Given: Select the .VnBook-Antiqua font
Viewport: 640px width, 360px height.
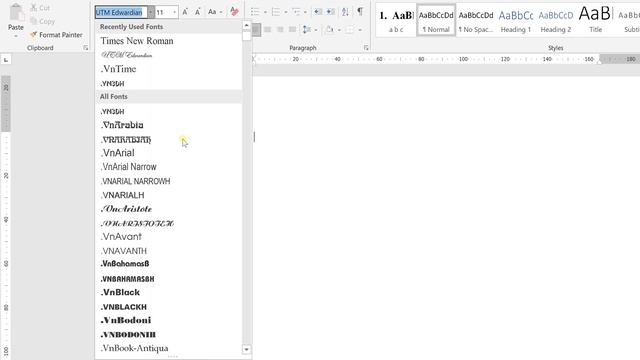Looking at the screenshot, I should tap(169, 348).
